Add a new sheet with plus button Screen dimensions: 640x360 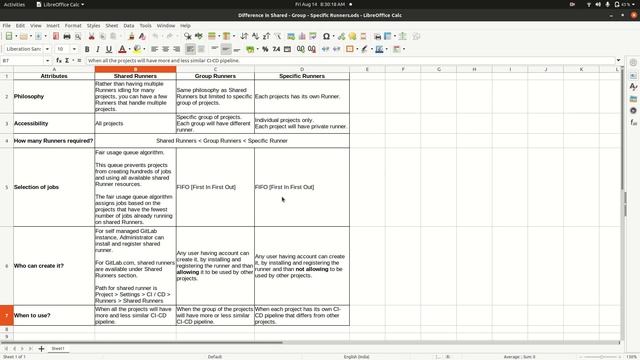[41, 349]
